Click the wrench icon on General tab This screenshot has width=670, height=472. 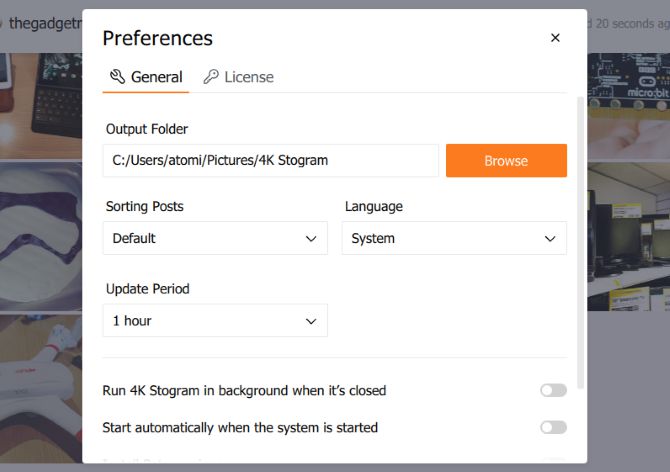tap(117, 77)
